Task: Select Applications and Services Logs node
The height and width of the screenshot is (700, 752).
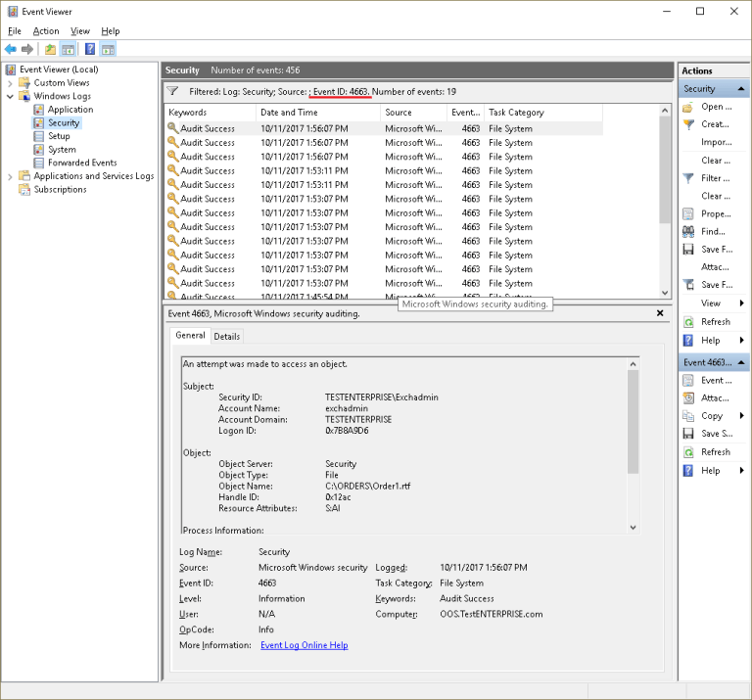Action: [94, 176]
